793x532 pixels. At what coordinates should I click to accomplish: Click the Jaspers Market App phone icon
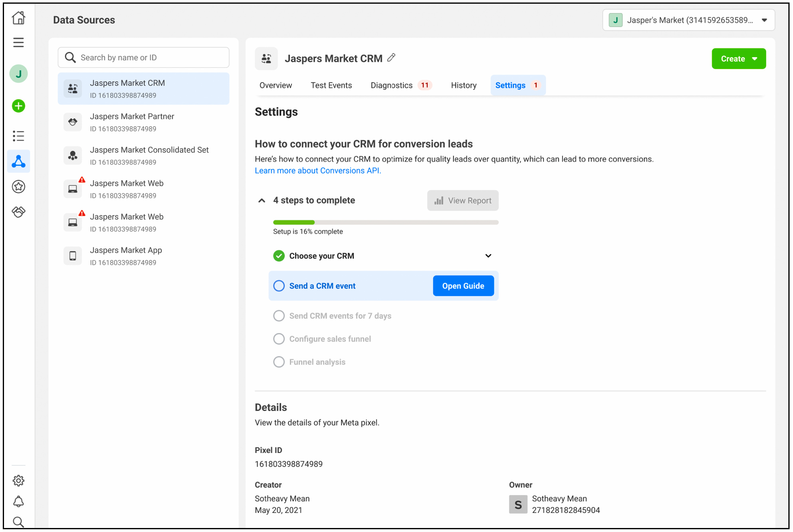point(73,256)
